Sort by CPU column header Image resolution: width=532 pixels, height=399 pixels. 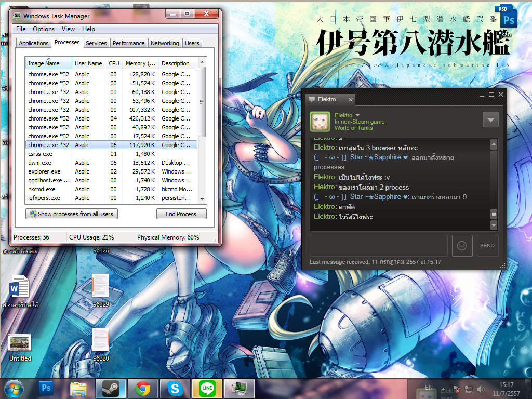[x=114, y=63]
